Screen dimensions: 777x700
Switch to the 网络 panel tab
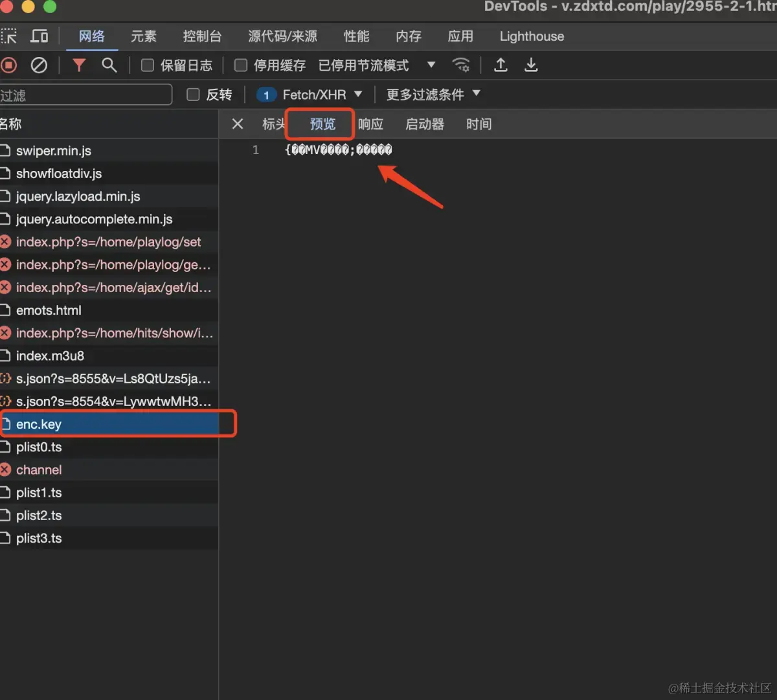92,36
